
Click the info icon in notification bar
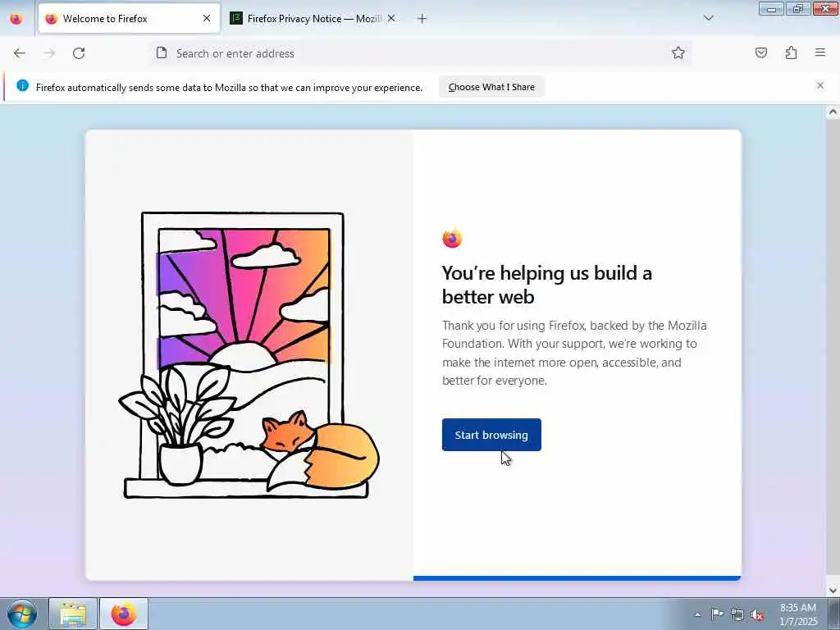[22, 85]
